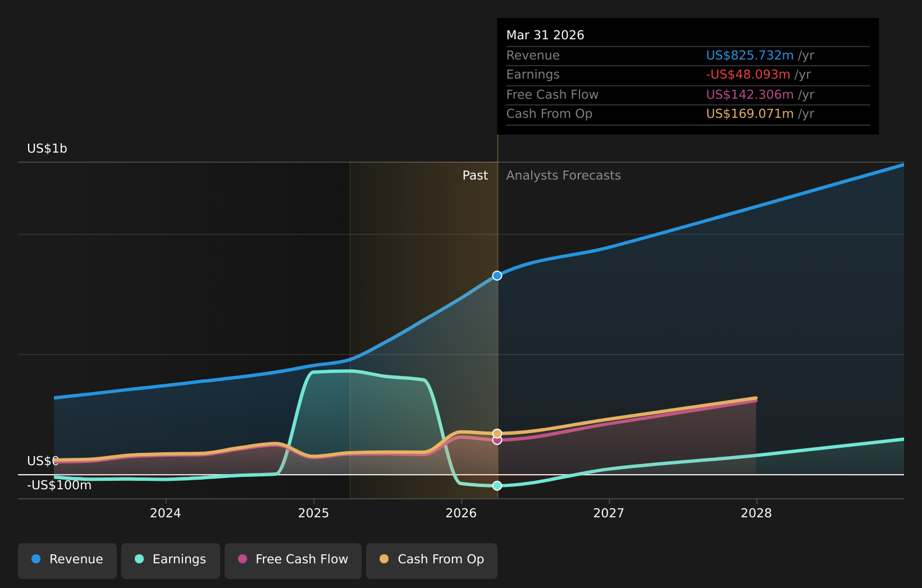This screenshot has height=588, width=922.
Task: Click the orange Cash From Op legend dot
Action: (384, 559)
